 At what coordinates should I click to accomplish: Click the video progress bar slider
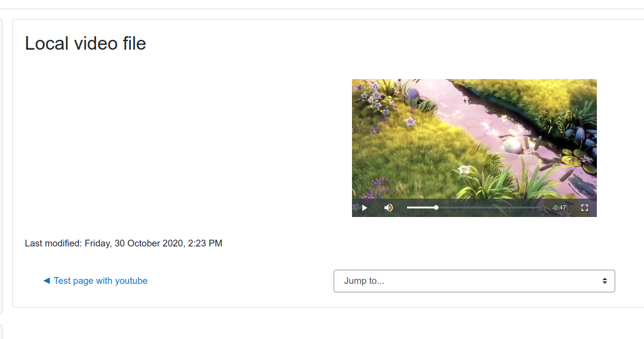click(475, 208)
